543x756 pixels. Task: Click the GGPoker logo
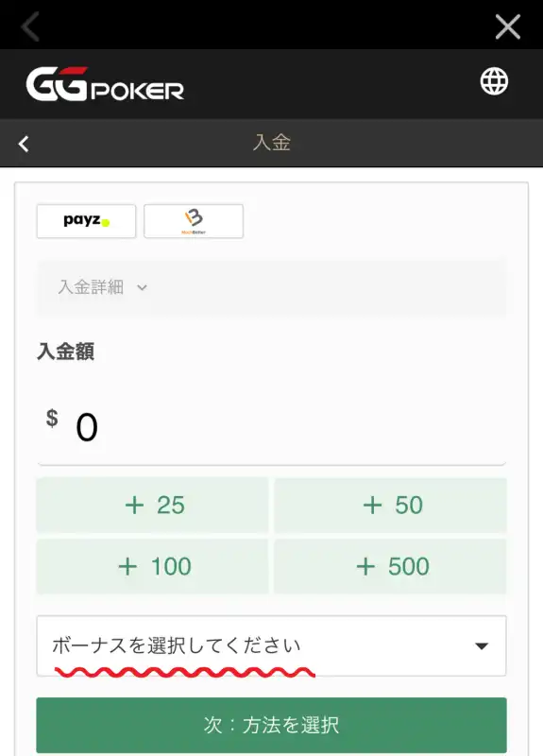click(x=105, y=84)
